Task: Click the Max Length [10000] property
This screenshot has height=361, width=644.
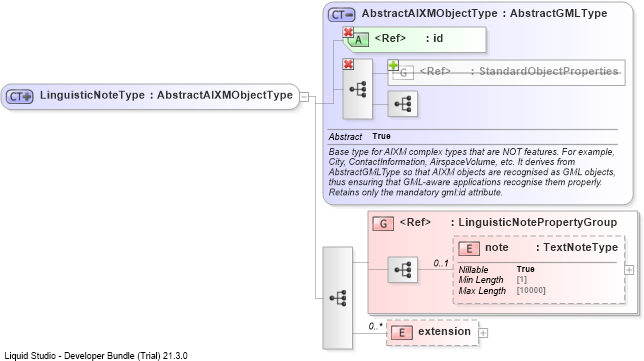Action: pos(502,291)
